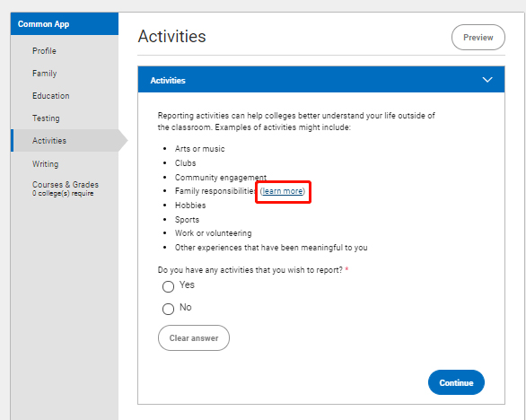
Task: Open the Testing sidebar section
Action: [46, 118]
